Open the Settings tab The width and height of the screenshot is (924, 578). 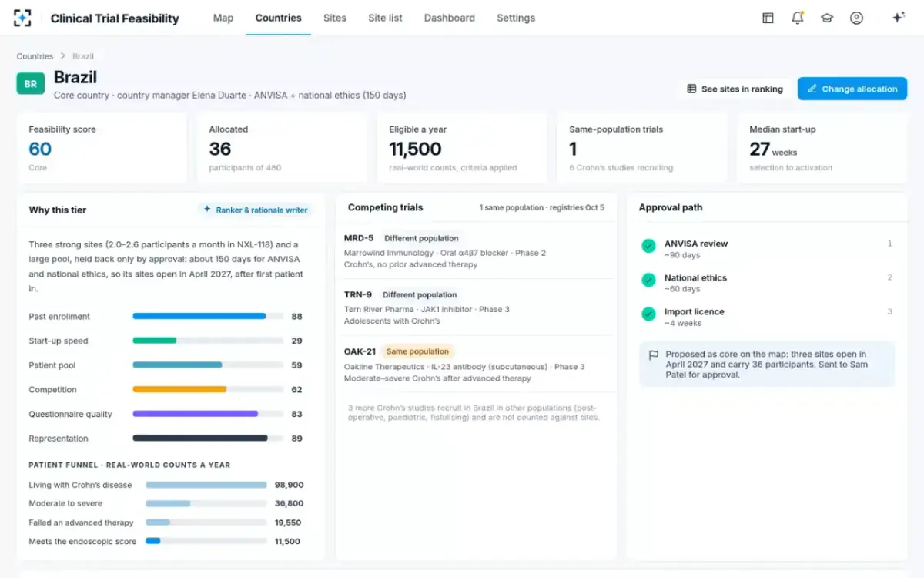pyautogui.click(x=516, y=18)
